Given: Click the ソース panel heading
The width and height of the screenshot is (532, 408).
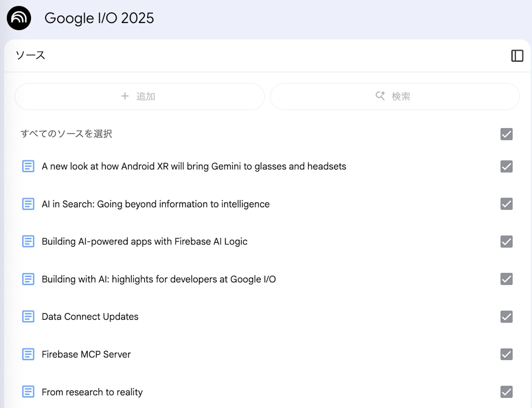Looking at the screenshot, I should point(30,55).
